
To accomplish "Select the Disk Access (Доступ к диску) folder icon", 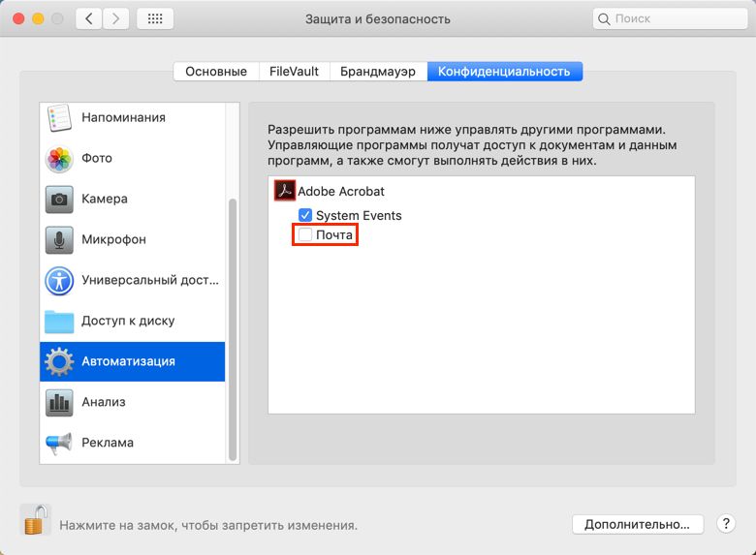I will [59, 322].
